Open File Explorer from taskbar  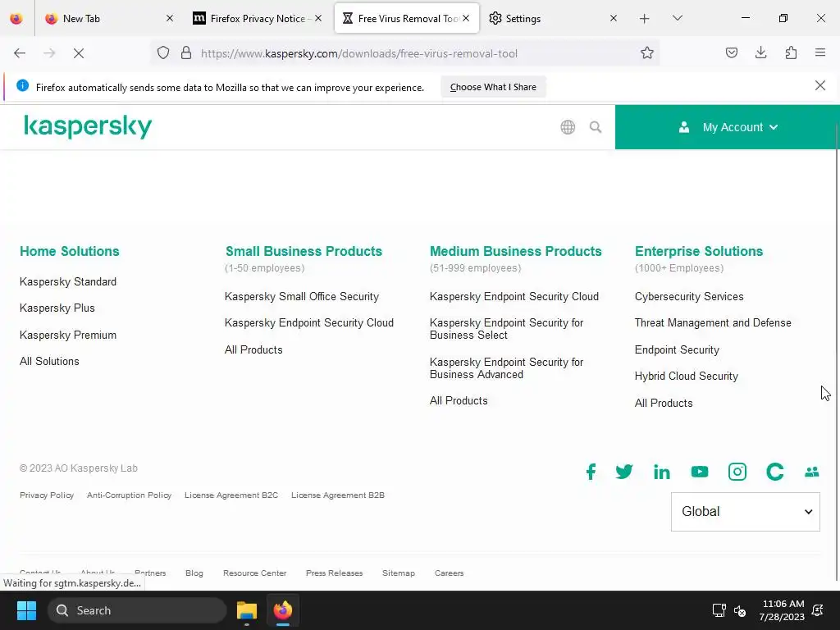(247, 610)
